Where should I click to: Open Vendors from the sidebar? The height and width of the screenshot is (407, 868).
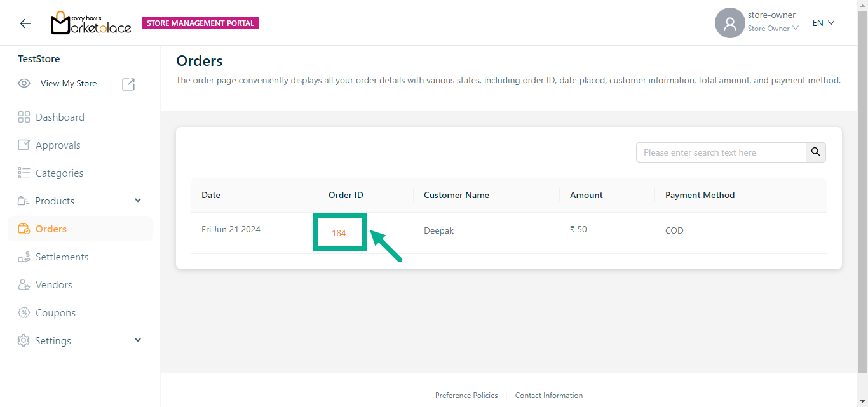click(x=53, y=284)
